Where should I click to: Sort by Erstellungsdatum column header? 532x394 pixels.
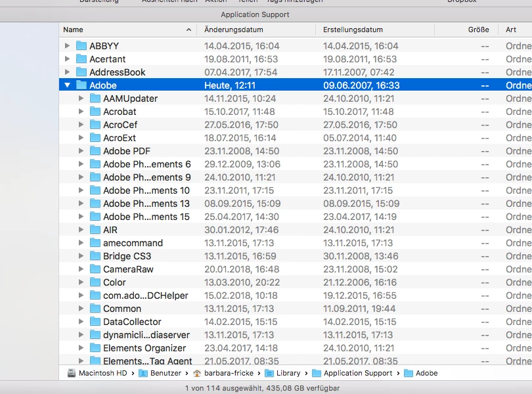click(x=375, y=30)
